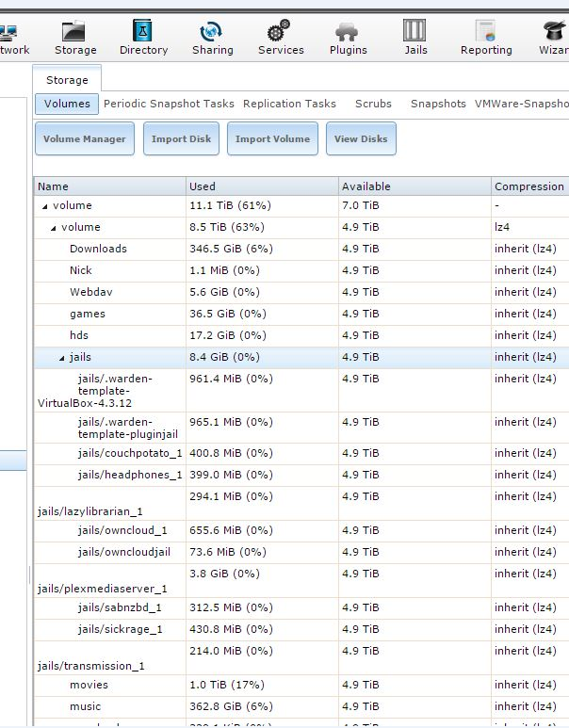Sort by the Available column header
569x728 pixels.
tap(415, 186)
